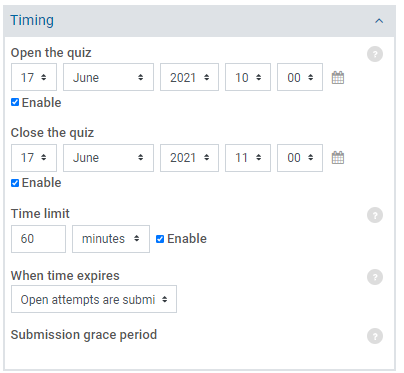
Task: Show help for Open the quiz
Action: (375, 54)
